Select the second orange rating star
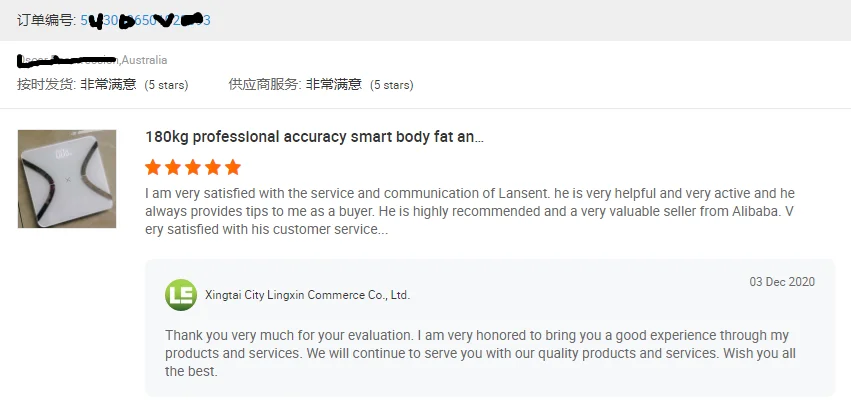The image size is (851, 410). pos(173,167)
